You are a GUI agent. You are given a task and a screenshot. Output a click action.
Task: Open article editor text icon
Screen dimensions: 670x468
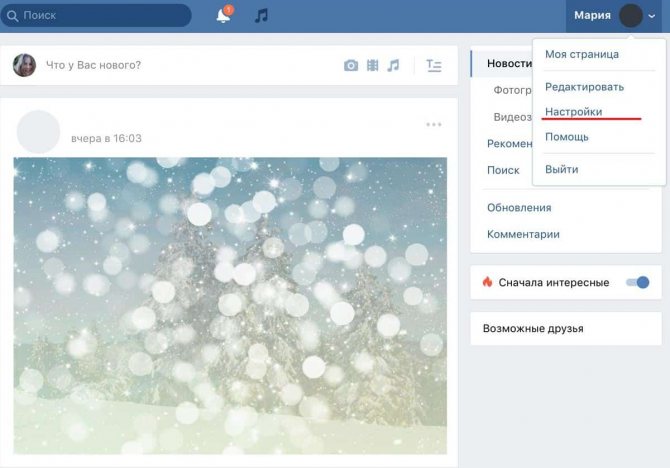click(x=434, y=65)
